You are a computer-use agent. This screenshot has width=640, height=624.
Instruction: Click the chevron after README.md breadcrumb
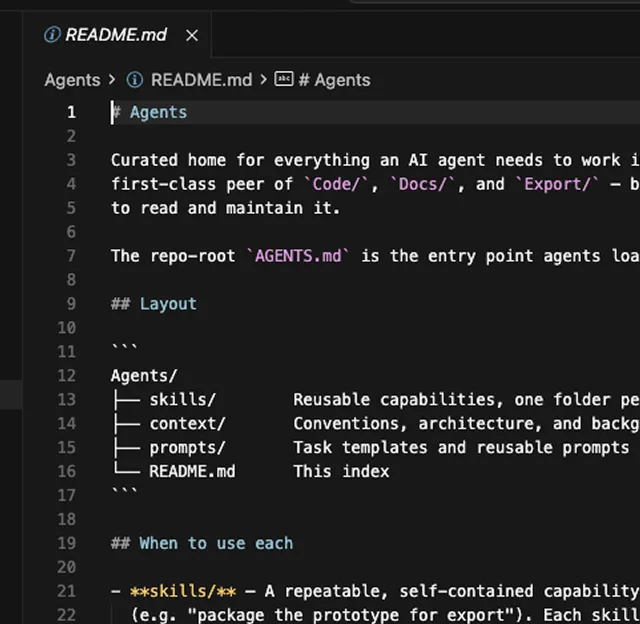pyautogui.click(x=264, y=80)
